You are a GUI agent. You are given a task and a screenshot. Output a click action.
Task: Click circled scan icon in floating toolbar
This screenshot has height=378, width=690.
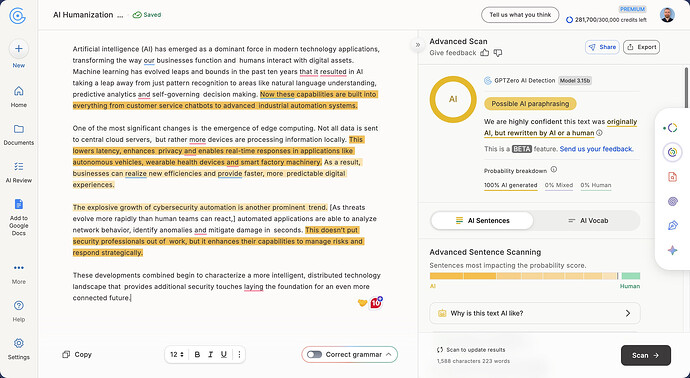point(672,152)
